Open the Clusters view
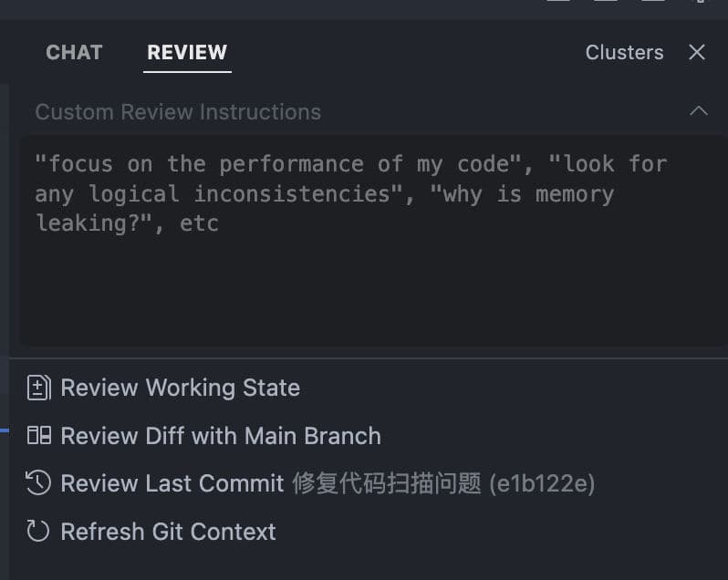 coord(624,52)
